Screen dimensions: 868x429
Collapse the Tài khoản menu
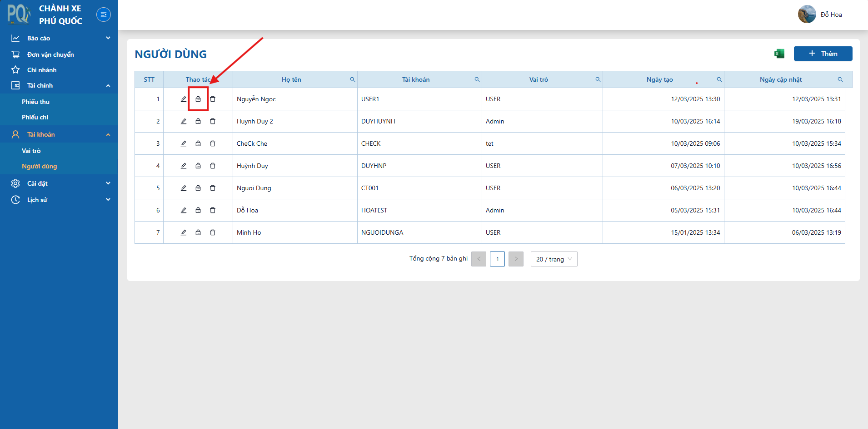(x=59, y=134)
